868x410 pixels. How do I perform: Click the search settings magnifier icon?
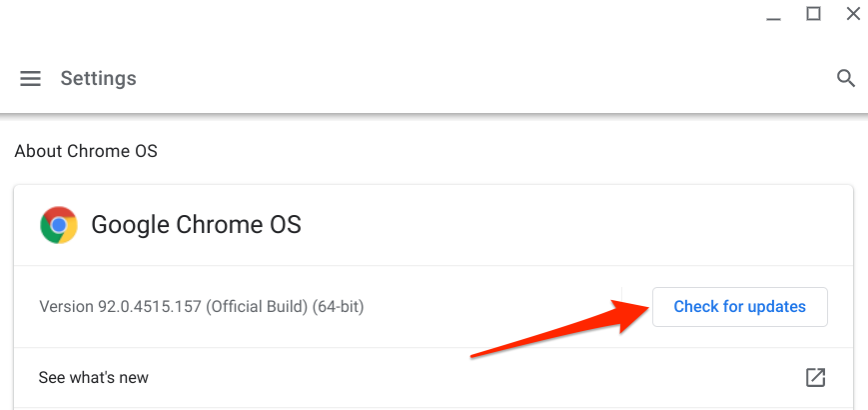click(846, 78)
